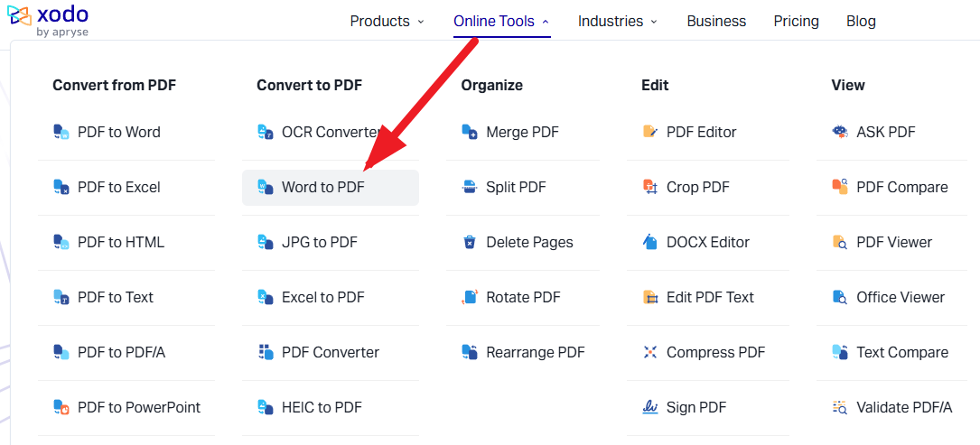Click the Edit PDF Text icon
Image resolution: width=980 pixels, height=445 pixels.
650,297
